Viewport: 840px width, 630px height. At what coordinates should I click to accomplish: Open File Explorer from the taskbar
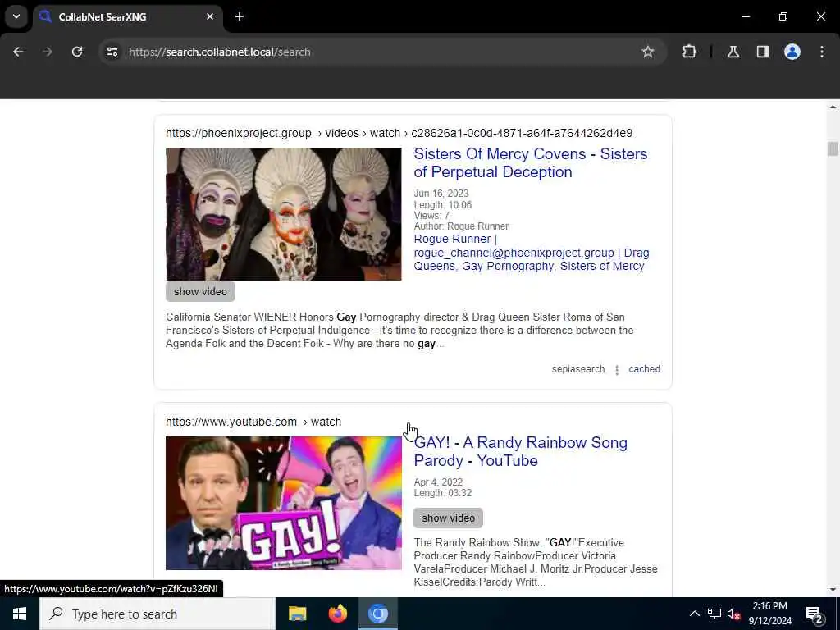coord(297,614)
